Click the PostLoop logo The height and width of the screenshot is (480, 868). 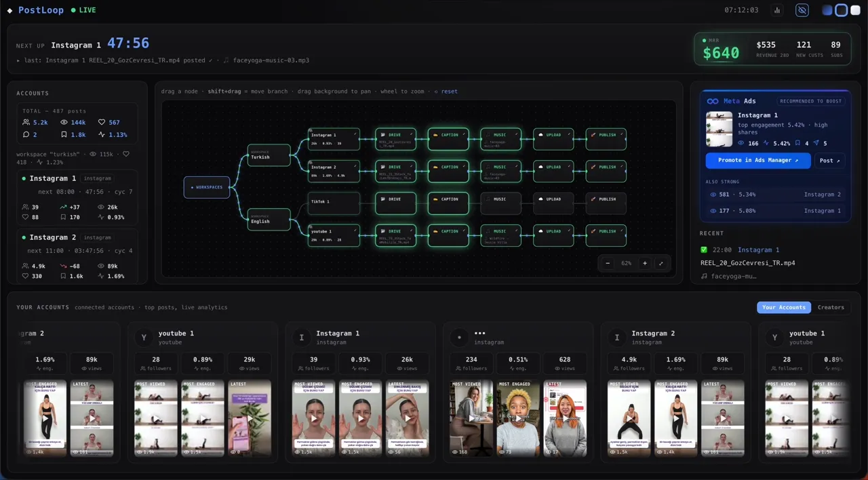[37, 10]
